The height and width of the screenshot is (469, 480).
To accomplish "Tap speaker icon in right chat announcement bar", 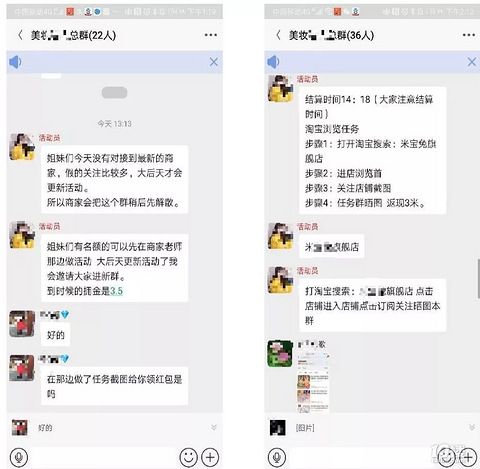I will [273, 62].
